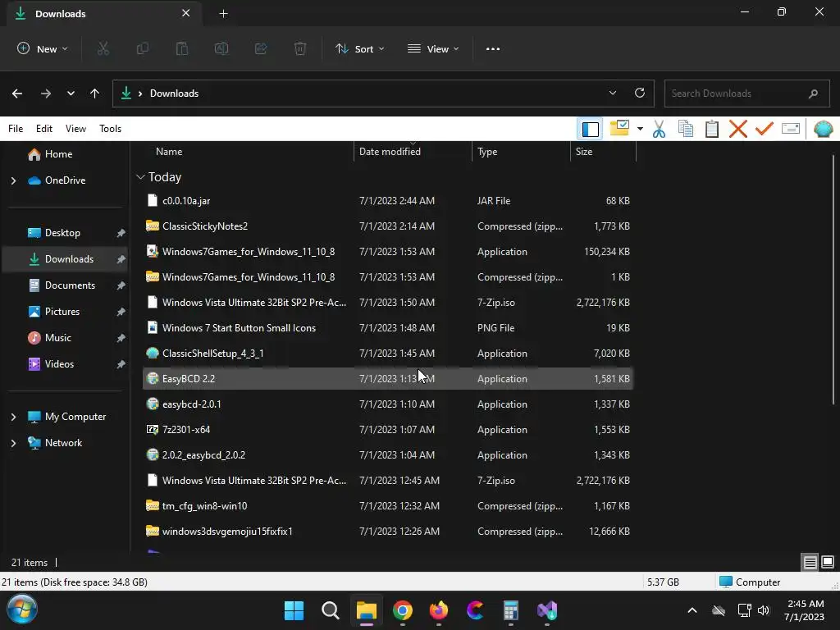Click the Paste icon in command bar
This screenshot has height=630, width=840.
pyautogui.click(x=182, y=48)
